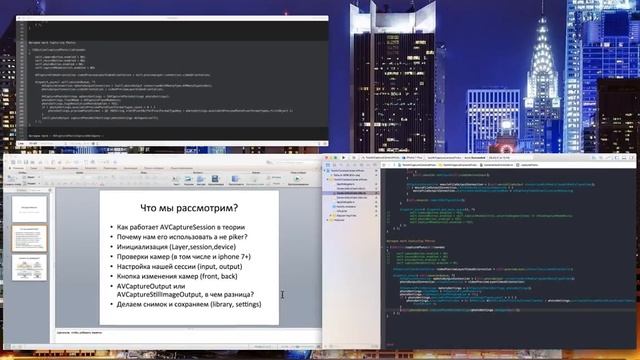Image resolution: width=640 pixels, height=360 pixels.
Task: Open the Animations ribbon tab in PowerPoint
Action: coord(130,168)
